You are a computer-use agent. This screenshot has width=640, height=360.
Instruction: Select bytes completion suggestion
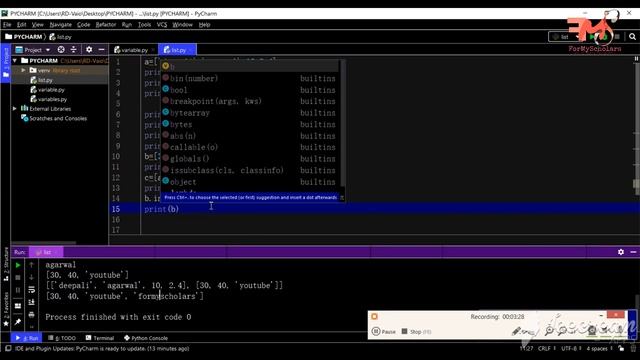click(250, 124)
